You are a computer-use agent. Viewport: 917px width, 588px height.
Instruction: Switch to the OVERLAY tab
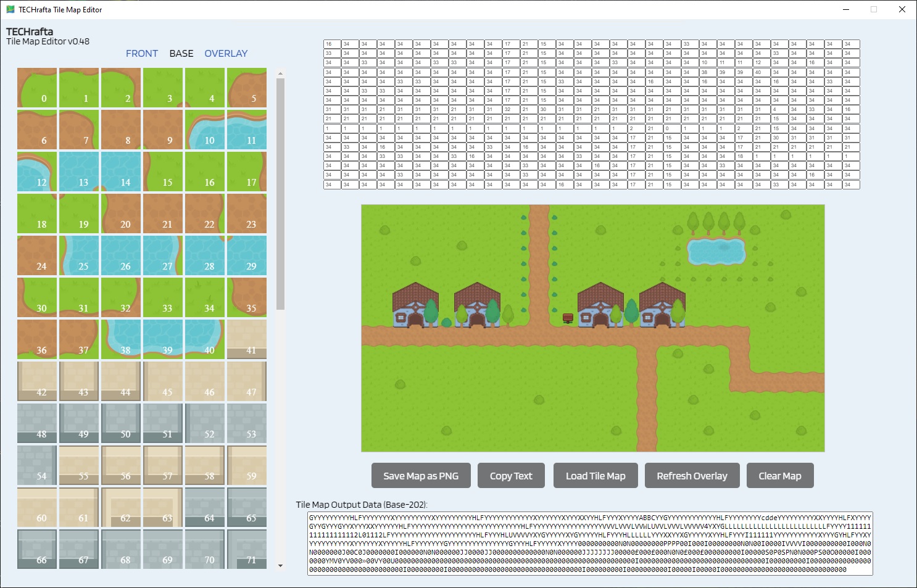click(x=226, y=54)
